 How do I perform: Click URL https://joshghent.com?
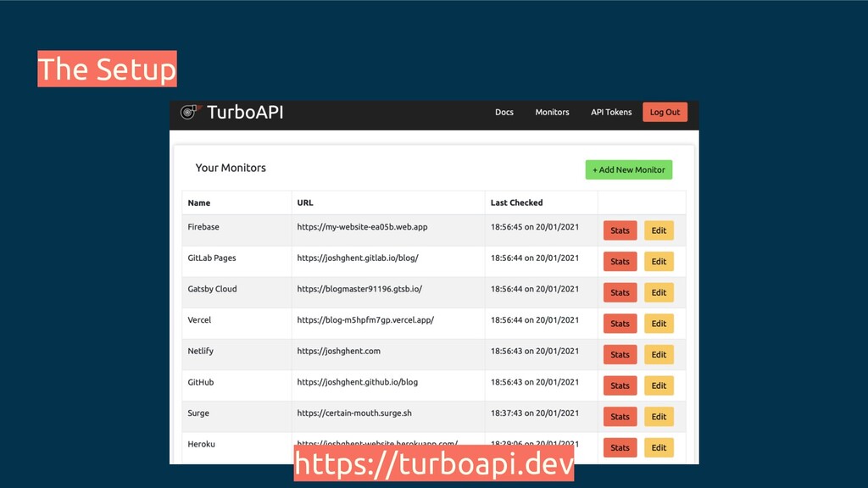(339, 351)
